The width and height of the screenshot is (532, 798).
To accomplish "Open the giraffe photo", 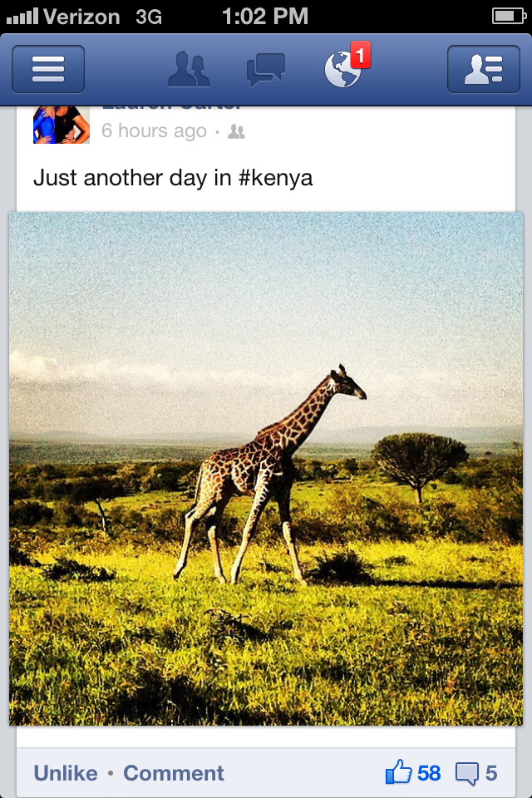I will click(266, 468).
